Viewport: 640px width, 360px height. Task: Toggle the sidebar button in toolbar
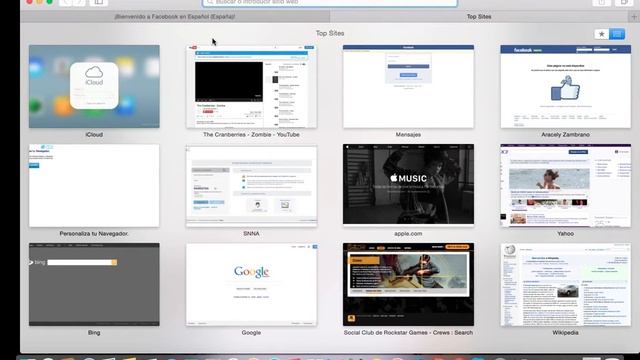[98, 2]
